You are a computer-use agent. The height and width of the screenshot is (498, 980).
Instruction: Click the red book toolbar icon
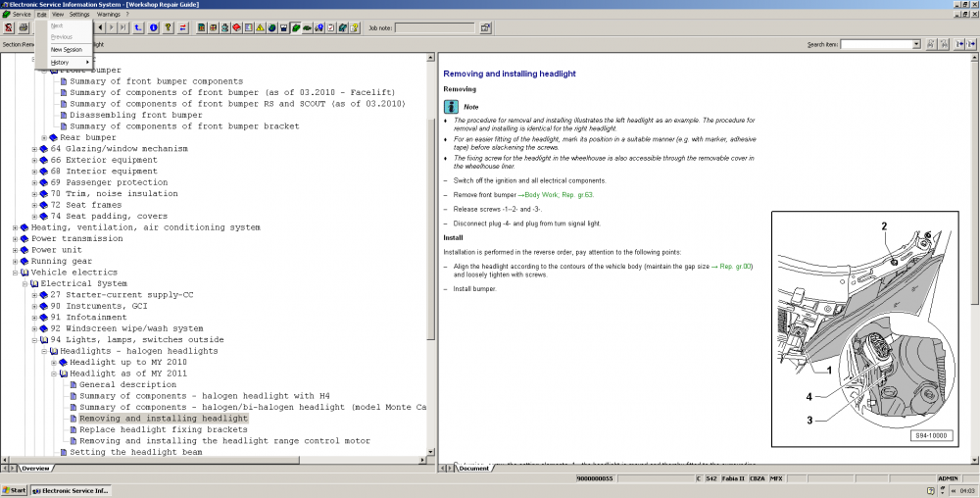[x=237, y=27]
